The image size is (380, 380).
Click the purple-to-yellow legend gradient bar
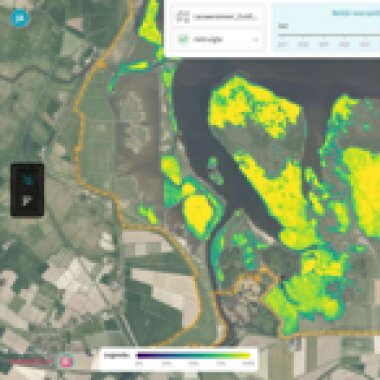click(193, 356)
